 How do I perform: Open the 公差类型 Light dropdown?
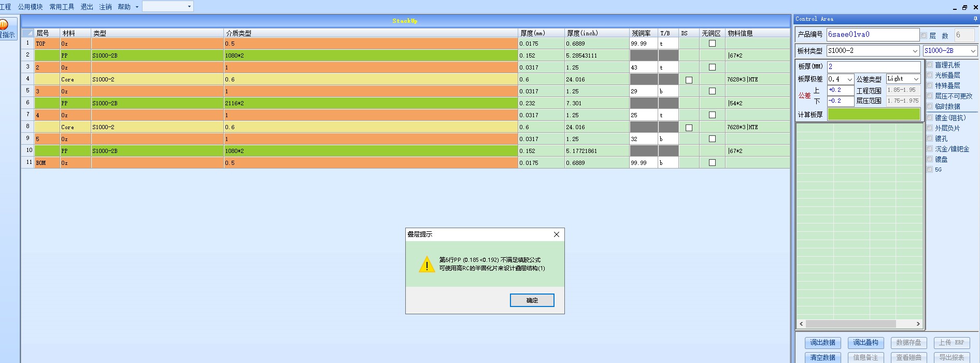click(x=916, y=79)
